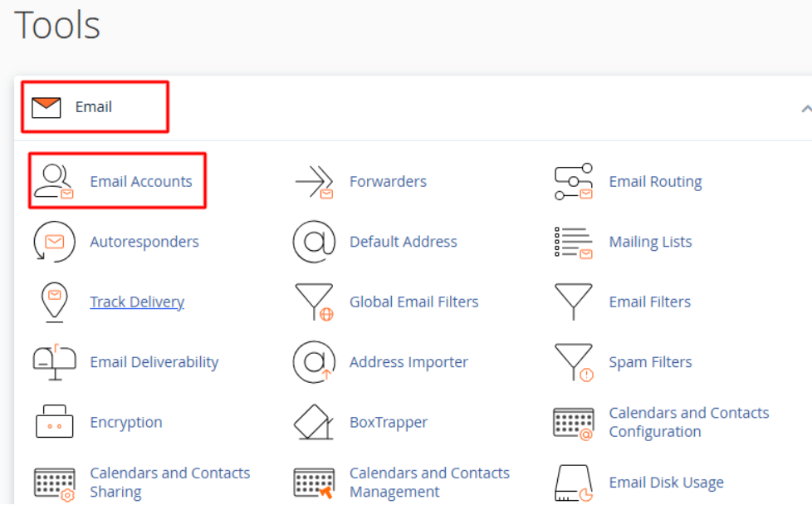Click Calendars and Contacts Sharing

(170, 482)
